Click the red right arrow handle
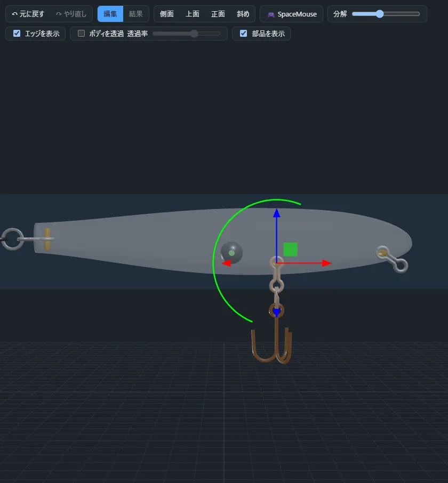448x483 pixels. coord(326,263)
